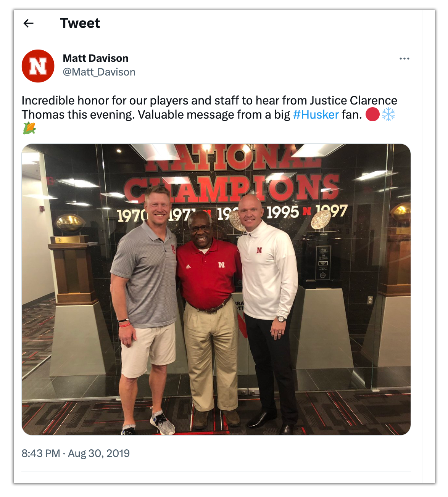This screenshot has height=497, width=448.
Task: Open the red Nebraska N profile avatar
Action: click(38, 66)
